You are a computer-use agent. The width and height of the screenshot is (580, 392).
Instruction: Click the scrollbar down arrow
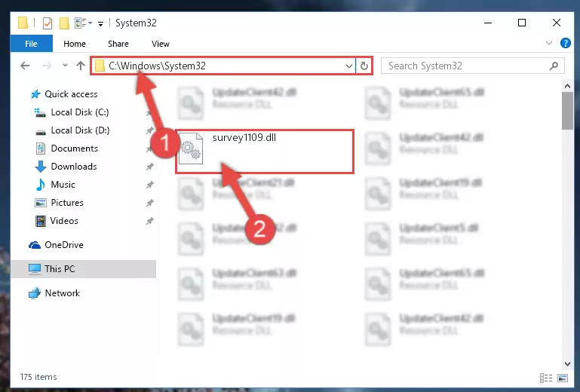(567, 364)
